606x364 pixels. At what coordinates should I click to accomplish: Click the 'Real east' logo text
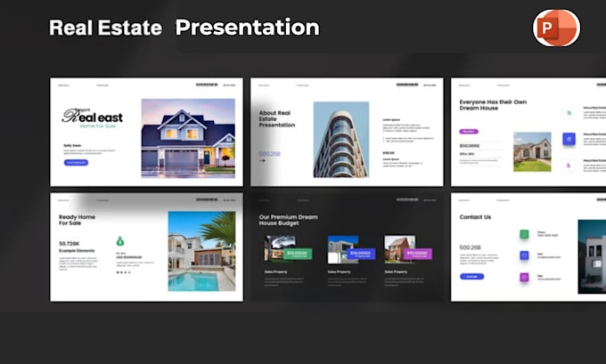click(93, 116)
